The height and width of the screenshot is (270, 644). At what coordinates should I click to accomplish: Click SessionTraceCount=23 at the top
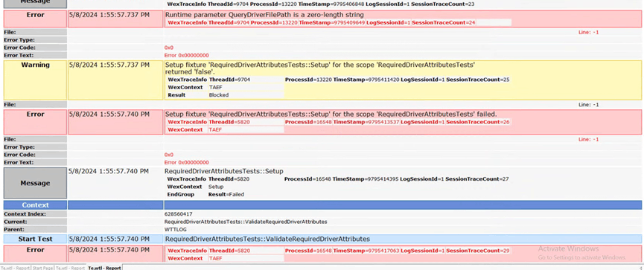click(443, 4)
